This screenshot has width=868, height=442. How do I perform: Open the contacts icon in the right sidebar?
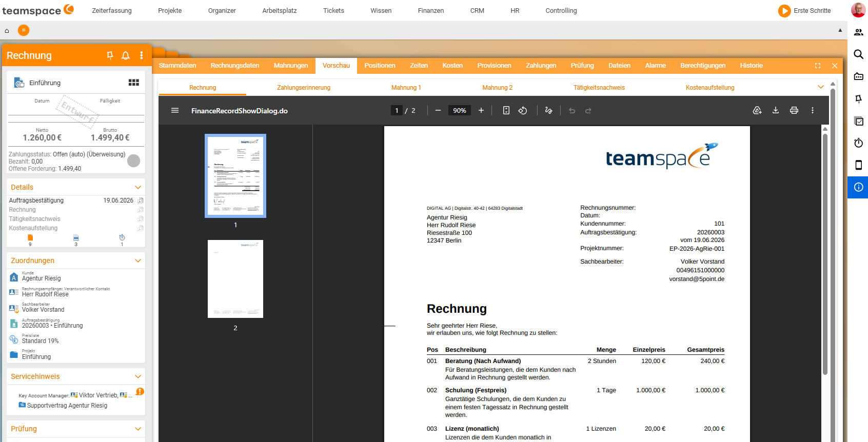click(858, 32)
